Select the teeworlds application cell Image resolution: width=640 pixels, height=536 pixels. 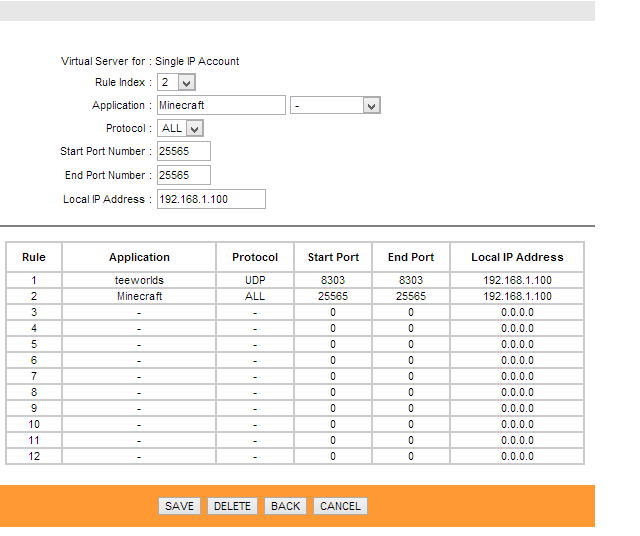139,280
